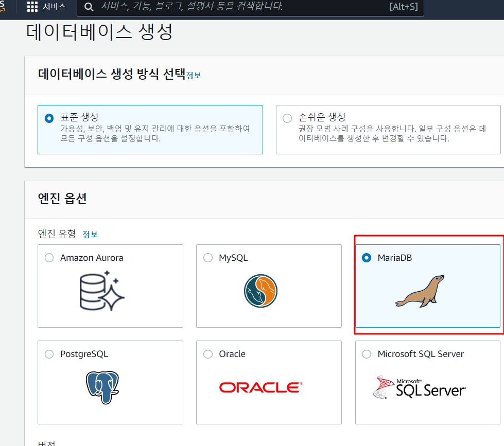Select the PostgreSQL engine radio button

[49, 354]
